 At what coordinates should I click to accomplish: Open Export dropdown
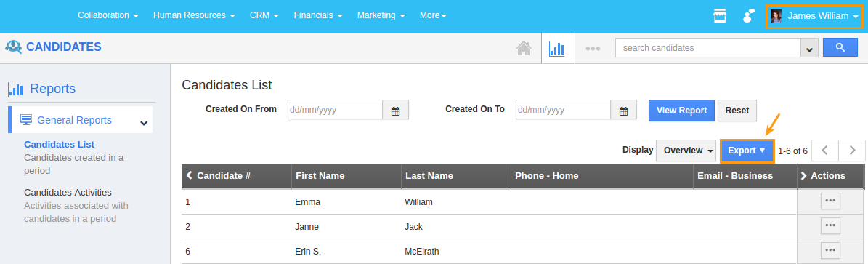[747, 151]
